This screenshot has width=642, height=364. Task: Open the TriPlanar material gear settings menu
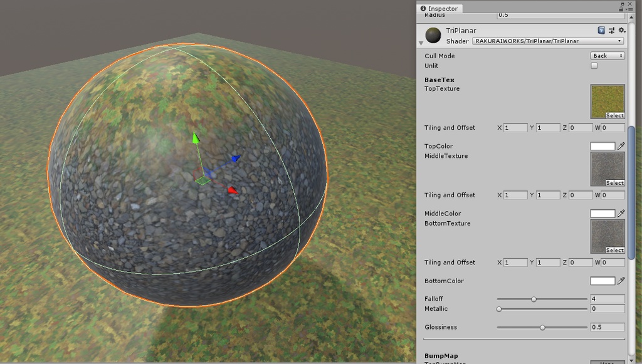622,30
